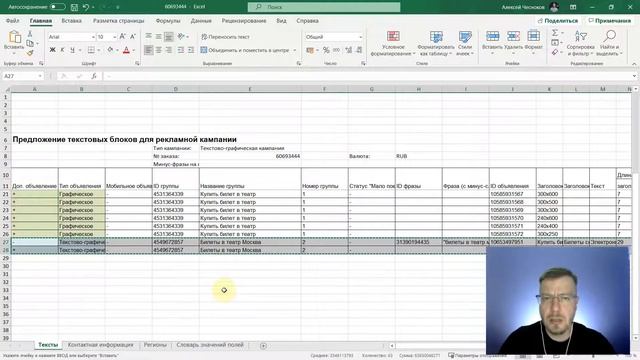
Task: Click the Поиск search box
Action: click(x=324, y=7)
